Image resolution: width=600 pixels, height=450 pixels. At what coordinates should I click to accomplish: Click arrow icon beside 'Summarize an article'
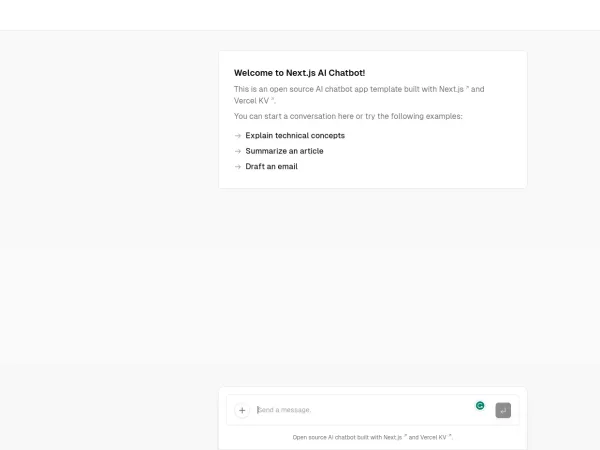coord(238,151)
